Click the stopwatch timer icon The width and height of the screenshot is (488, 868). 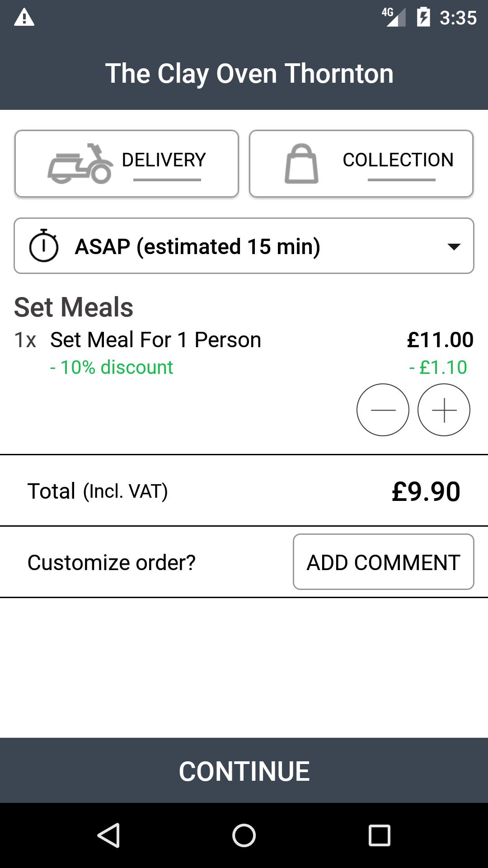coord(44,245)
